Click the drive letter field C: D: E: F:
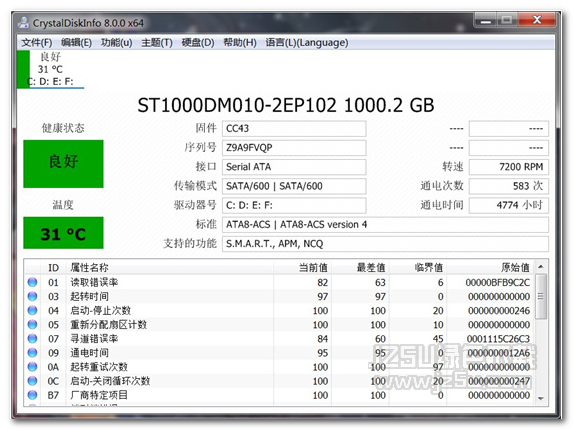The image size is (573, 430). point(294,205)
